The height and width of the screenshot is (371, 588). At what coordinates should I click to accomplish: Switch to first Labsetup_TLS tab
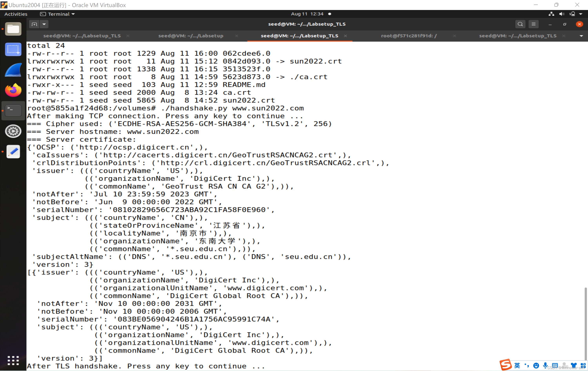tap(82, 36)
